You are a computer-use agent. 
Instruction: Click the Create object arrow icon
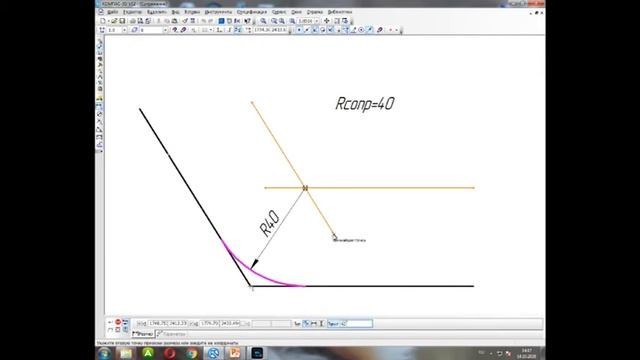[x=110, y=322]
